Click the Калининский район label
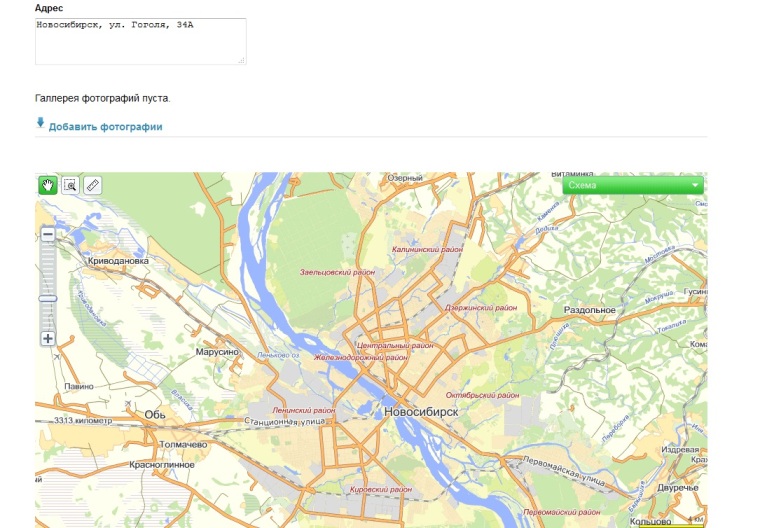This screenshot has width=767, height=528. (427, 250)
